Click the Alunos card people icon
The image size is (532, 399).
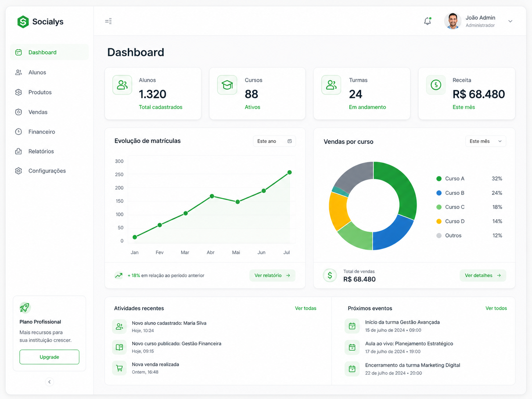click(x=122, y=85)
